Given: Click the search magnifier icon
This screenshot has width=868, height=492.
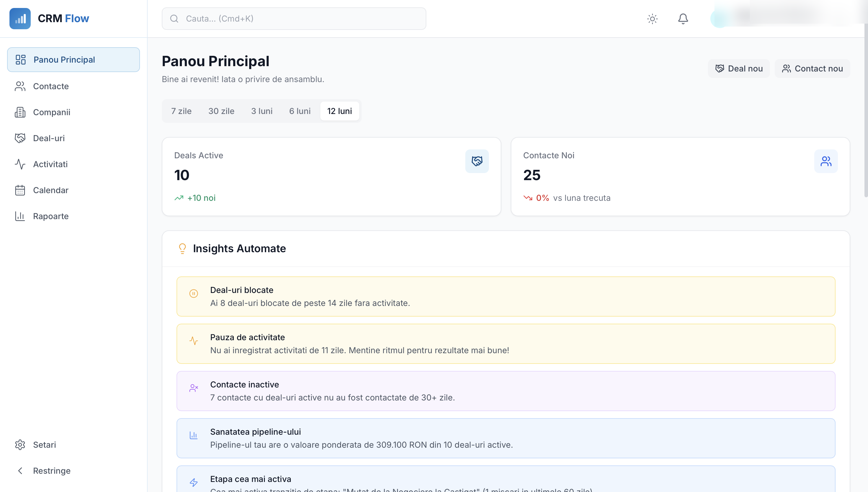Looking at the screenshot, I should coord(174,19).
